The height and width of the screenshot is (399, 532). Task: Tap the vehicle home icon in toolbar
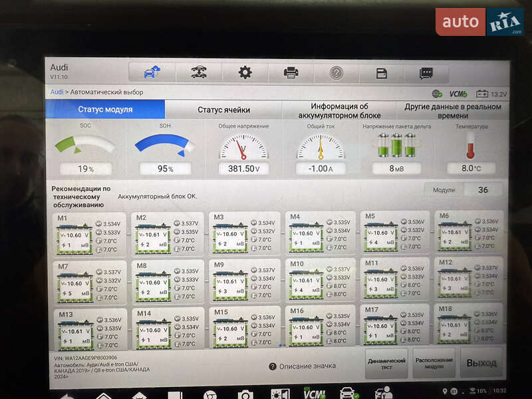coord(152,72)
